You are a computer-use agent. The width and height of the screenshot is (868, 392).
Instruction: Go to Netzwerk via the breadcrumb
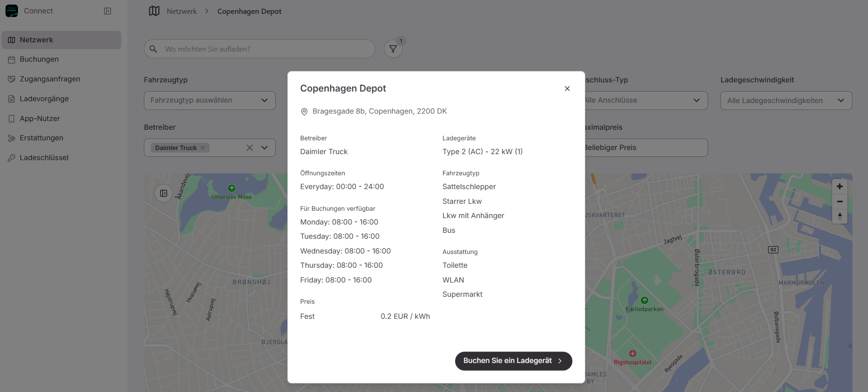pos(182,12)
